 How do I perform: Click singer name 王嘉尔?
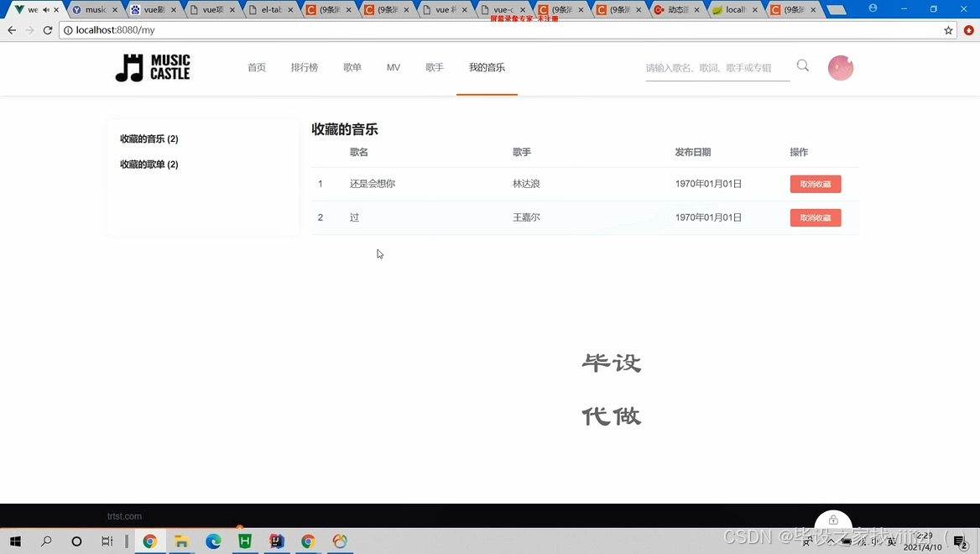[x=526, y=217]
